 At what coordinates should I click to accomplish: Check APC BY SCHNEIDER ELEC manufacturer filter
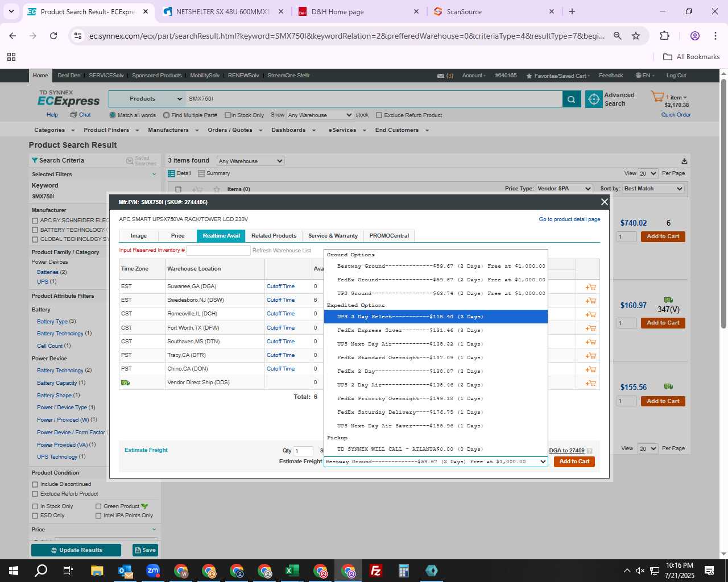coord(35,221)
